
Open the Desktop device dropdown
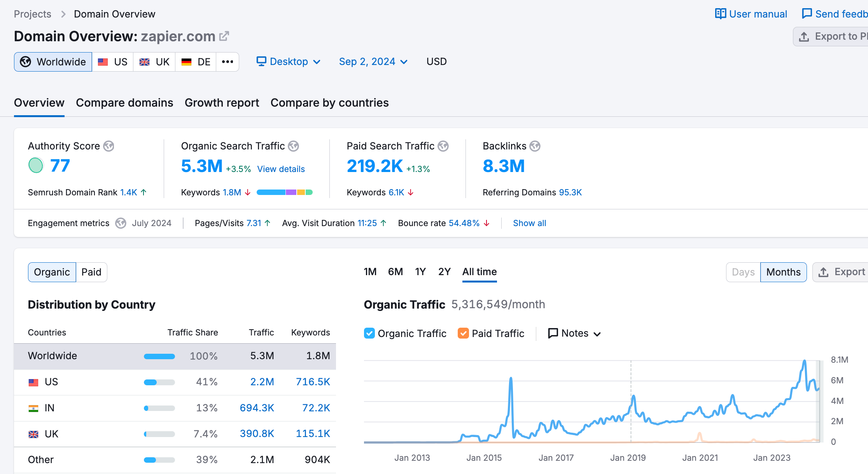(x=289, y=61)
